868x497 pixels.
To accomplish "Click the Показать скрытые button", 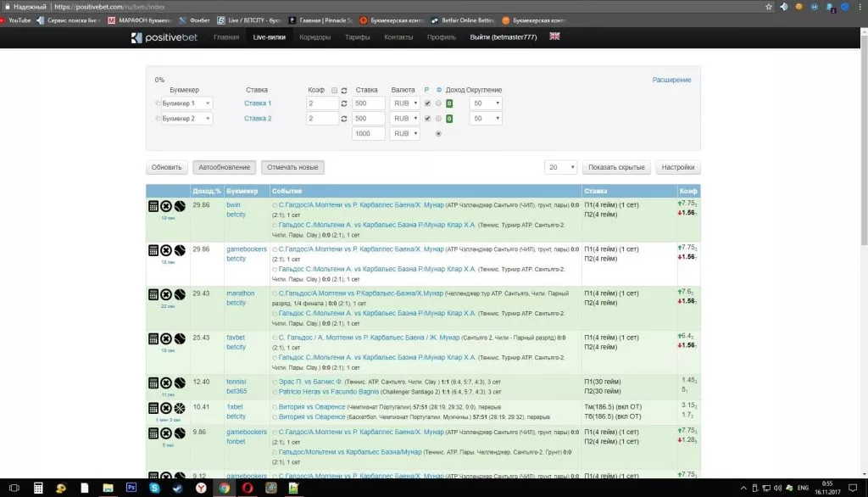I will [616, 168].
